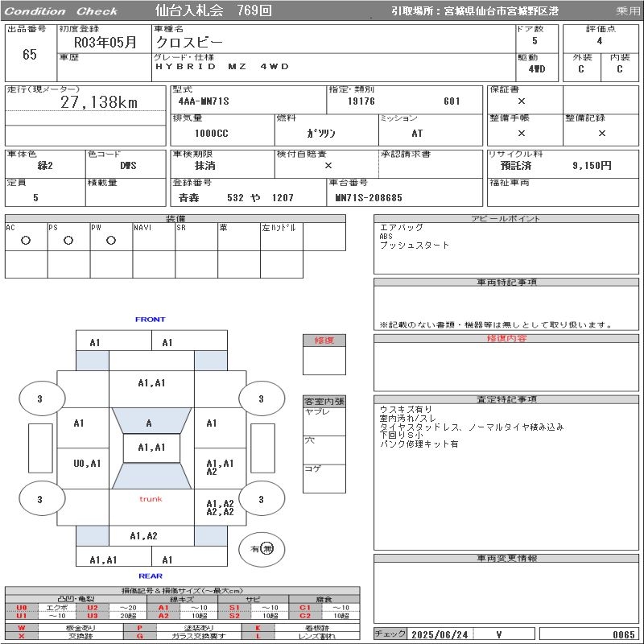Viewport: 644px width, 644px height.
Task: Click mileage reading 27,138km
Action: pos(99,102)
